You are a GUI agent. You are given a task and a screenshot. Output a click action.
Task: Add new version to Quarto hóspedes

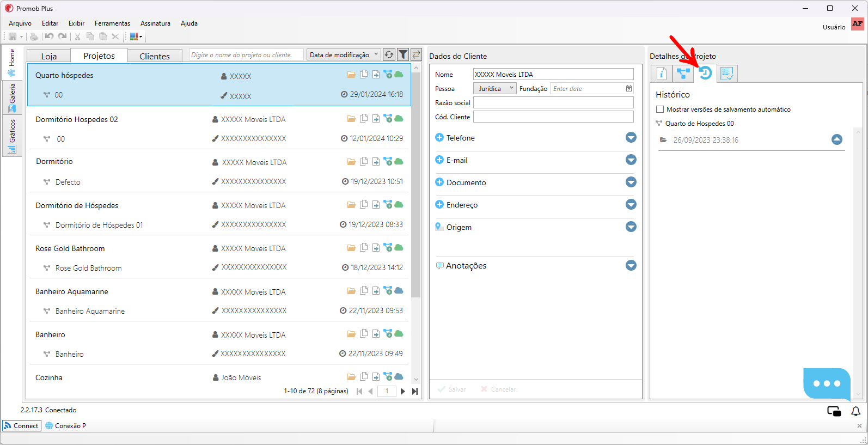(x=388, y=74)
